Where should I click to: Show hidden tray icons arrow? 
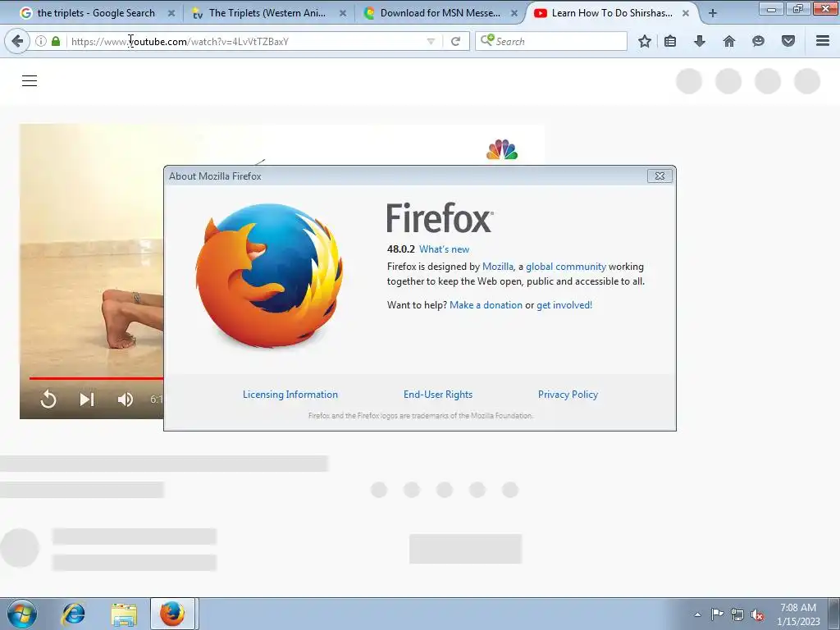coord(697,614)
